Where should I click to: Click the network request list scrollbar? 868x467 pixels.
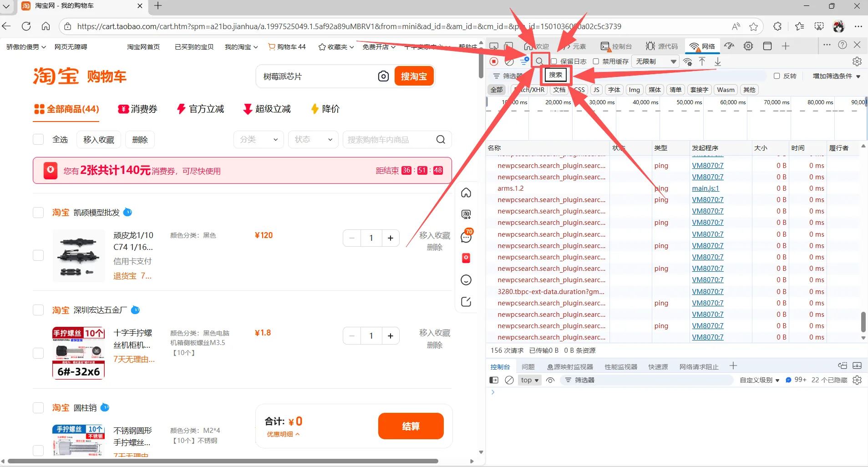point(863,321)
